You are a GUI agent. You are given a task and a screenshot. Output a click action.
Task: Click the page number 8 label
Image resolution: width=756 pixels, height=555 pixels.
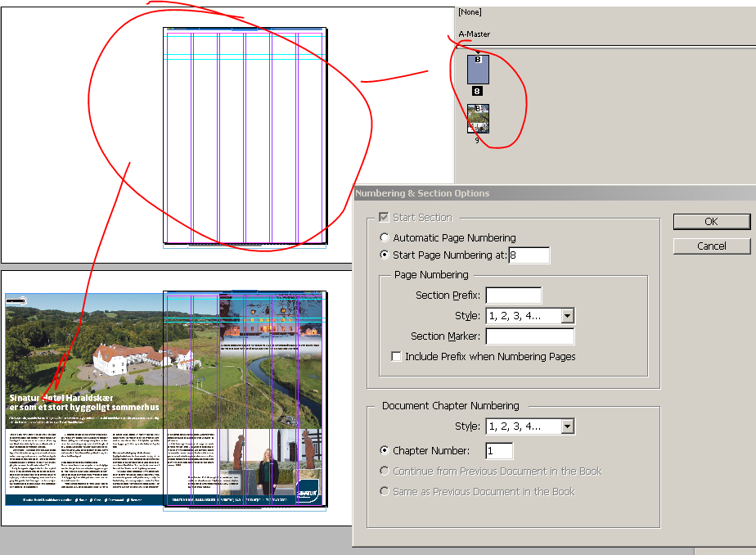(x=477, y=91)
